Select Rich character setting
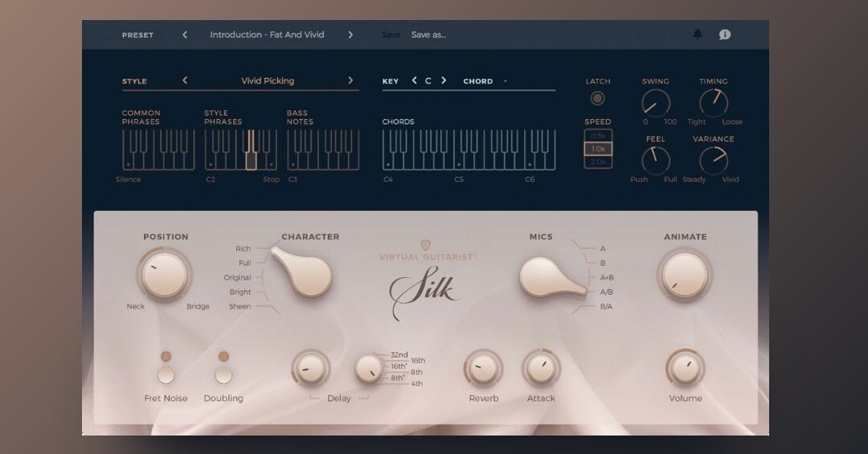 243,248
